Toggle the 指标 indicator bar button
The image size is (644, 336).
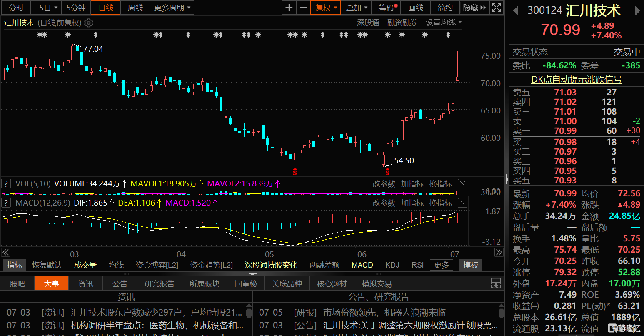pos(15,265)
